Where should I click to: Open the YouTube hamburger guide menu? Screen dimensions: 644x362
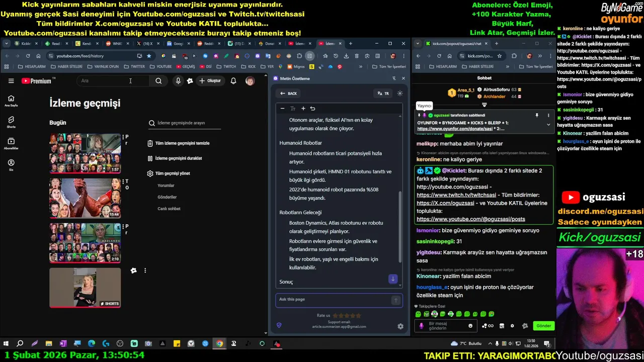point(11,80)
